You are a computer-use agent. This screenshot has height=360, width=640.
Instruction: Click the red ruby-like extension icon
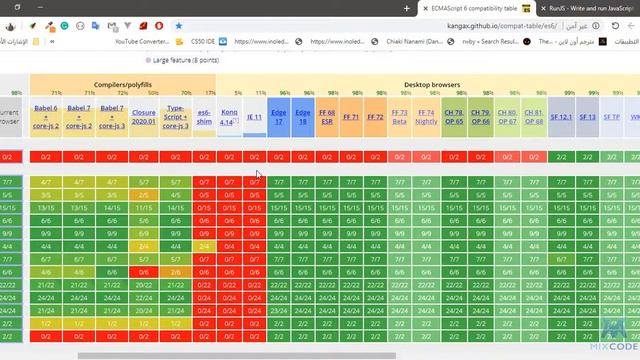143,26
